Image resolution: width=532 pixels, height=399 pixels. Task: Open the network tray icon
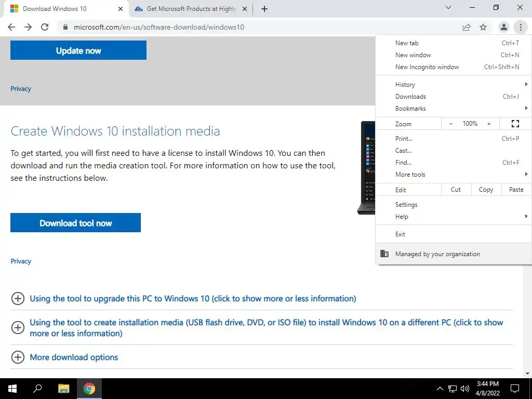pyautogui.click(x=453, y=389)
